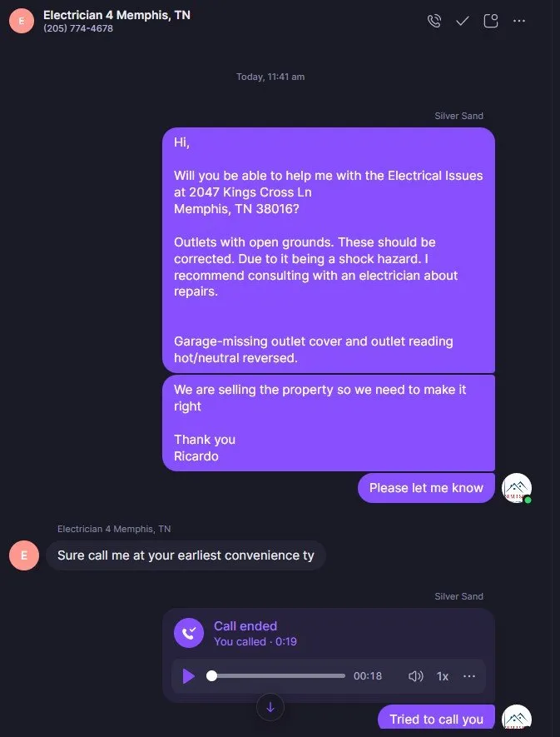Open the side panel icon in header
Viewport: 560px width, 737px height.
coord(491,21)
